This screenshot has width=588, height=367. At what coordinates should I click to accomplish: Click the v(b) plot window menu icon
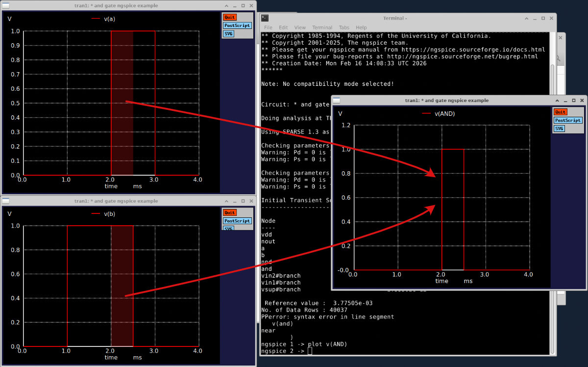pyautogui.click(x=6, y=201)
